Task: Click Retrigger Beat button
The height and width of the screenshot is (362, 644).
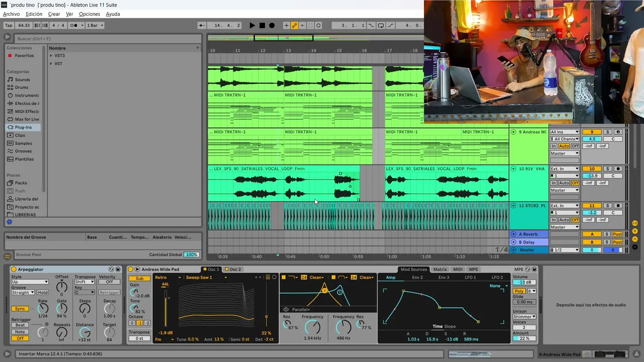Action: [20, 325]
